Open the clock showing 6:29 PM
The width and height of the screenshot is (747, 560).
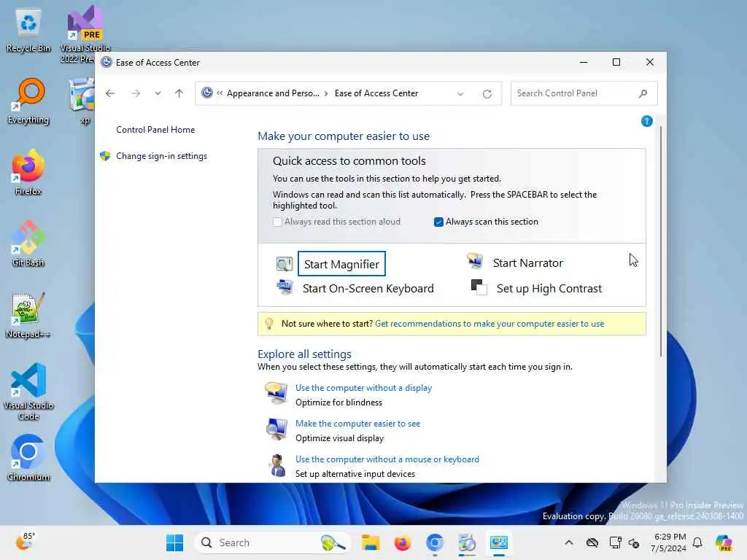click(x=670, y=542)
